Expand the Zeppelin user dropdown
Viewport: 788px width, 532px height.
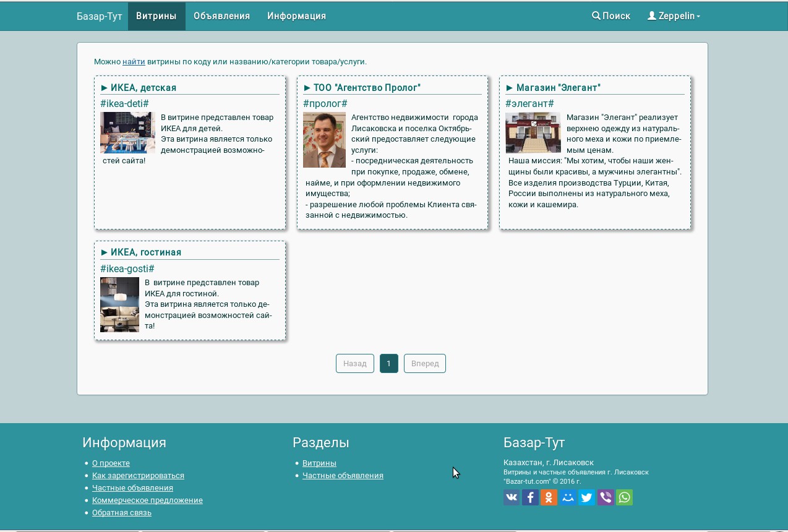[x=674, y=16]
